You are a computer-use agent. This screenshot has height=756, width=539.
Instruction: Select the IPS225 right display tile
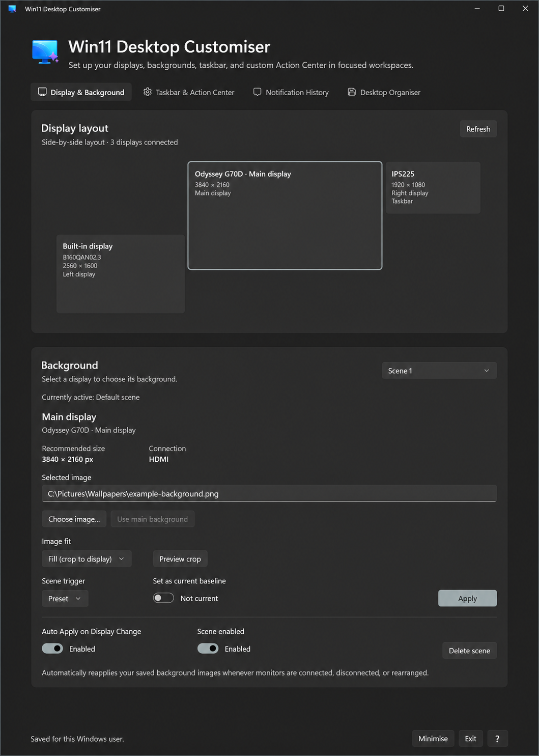433,187
